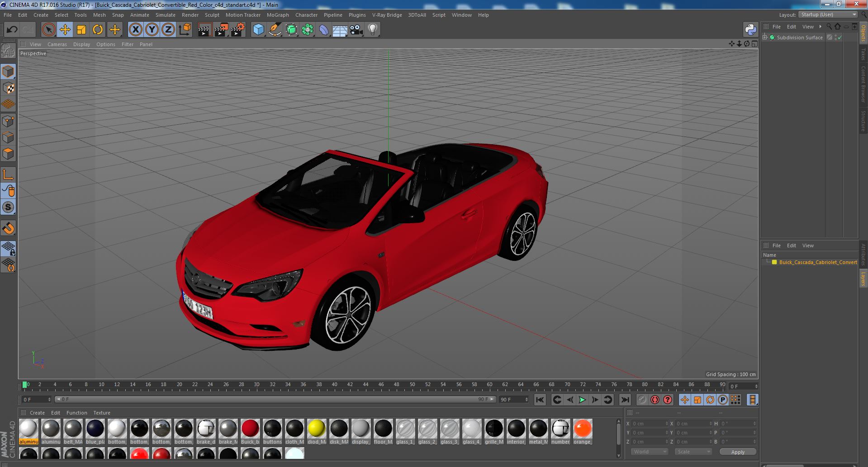868x467 pixels.
Task: Click frame 30 on the timeline
Action: [x=256, y=385]
